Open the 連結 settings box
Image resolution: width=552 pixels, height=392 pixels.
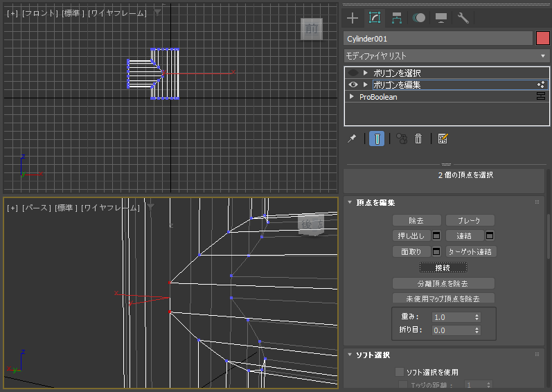[x=490, y=235]
